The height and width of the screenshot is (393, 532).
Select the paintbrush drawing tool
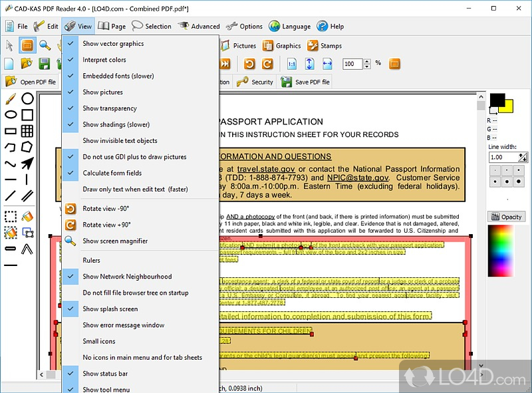[x=11, y=99]
